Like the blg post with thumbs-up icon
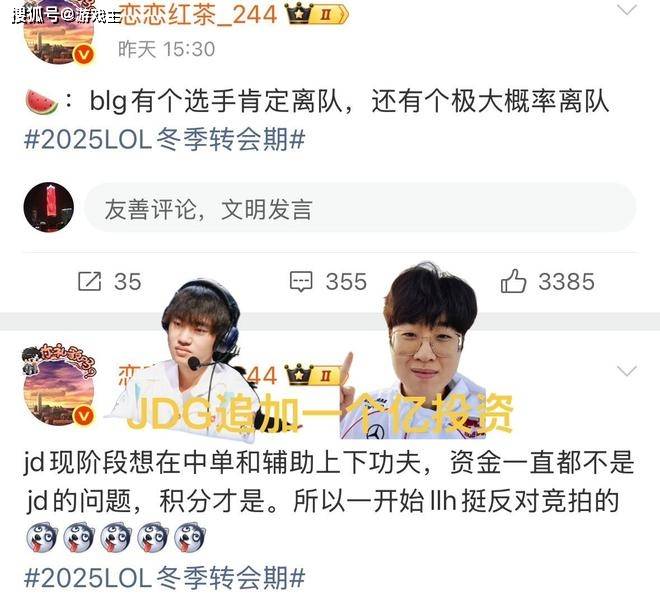This screenshot has width=660, height=604. [x=514, y=281]
